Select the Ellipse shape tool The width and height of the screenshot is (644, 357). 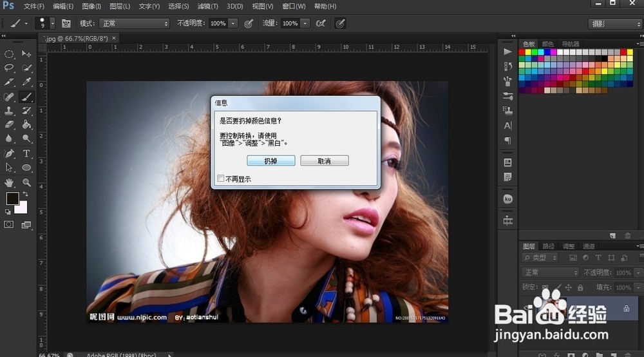pos(26,168)
